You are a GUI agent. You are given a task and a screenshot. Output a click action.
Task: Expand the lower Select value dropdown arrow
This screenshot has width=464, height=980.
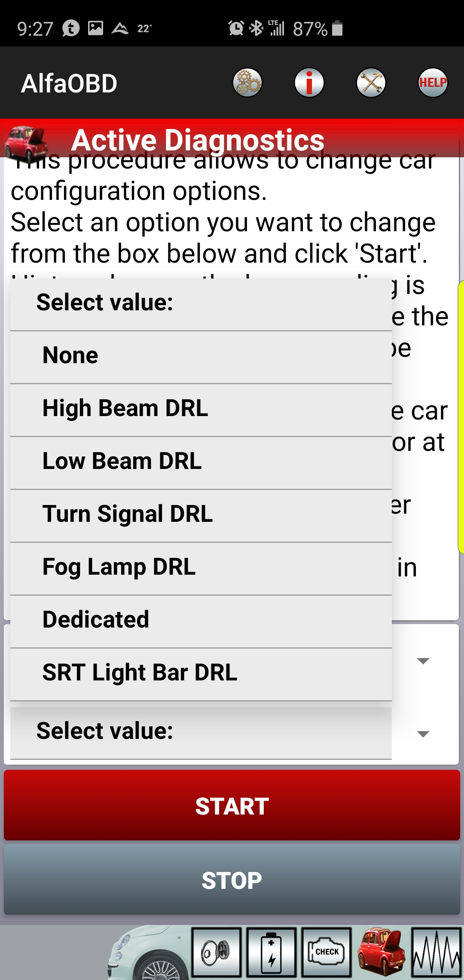423,734
